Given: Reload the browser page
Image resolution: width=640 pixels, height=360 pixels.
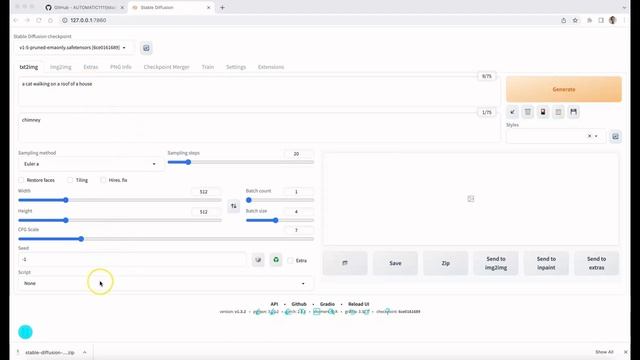Looking at the screenshot, I should click(39, 20).
